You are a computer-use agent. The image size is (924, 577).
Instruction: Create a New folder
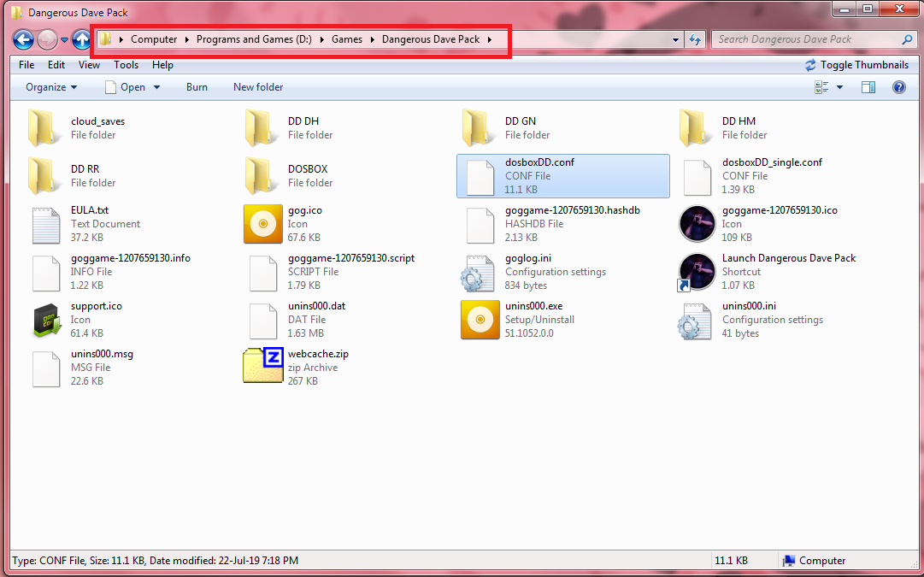[258, 87]
